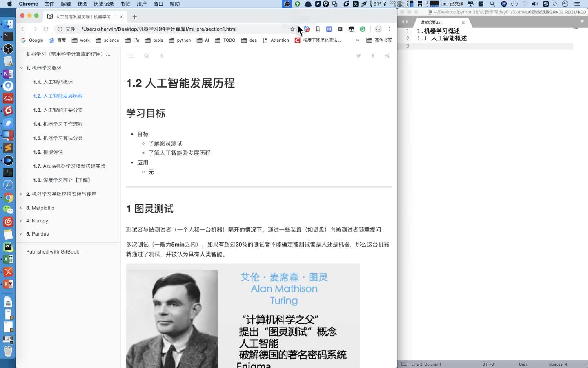This screenshot has width=588, height=368.
Task: Open PyCharm from the Dock
Action: (8, 247)
